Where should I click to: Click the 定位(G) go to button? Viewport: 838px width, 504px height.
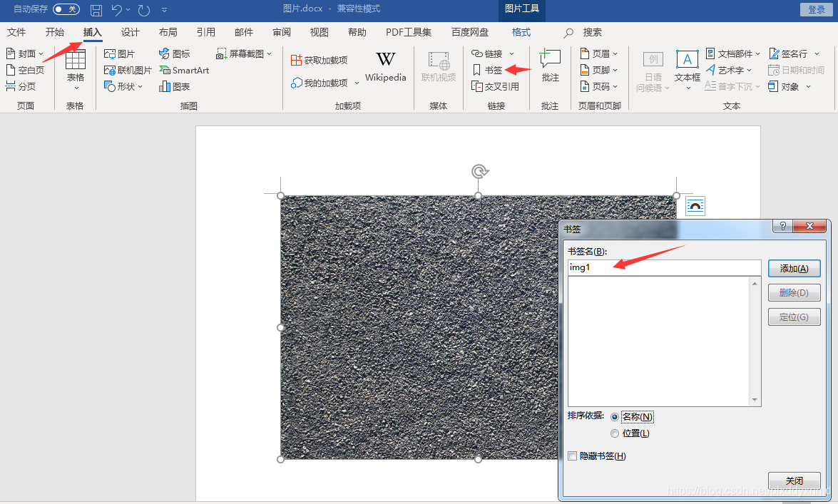(794, 317)
